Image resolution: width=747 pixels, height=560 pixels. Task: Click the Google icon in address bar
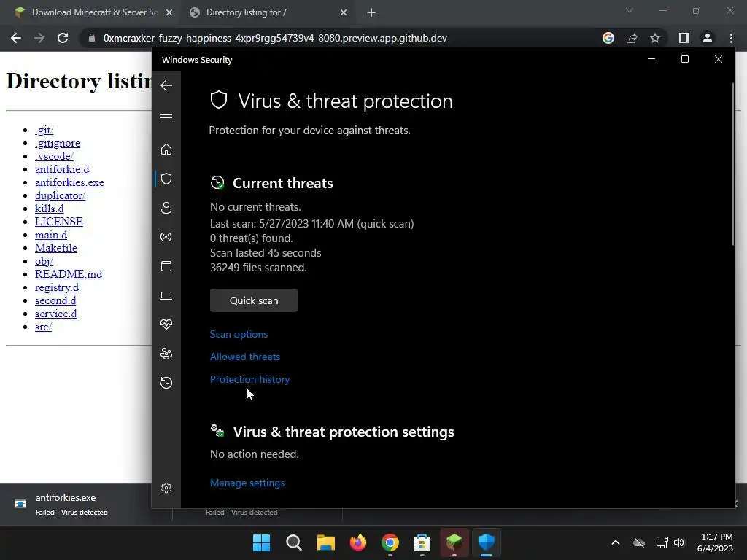point(608,38)
